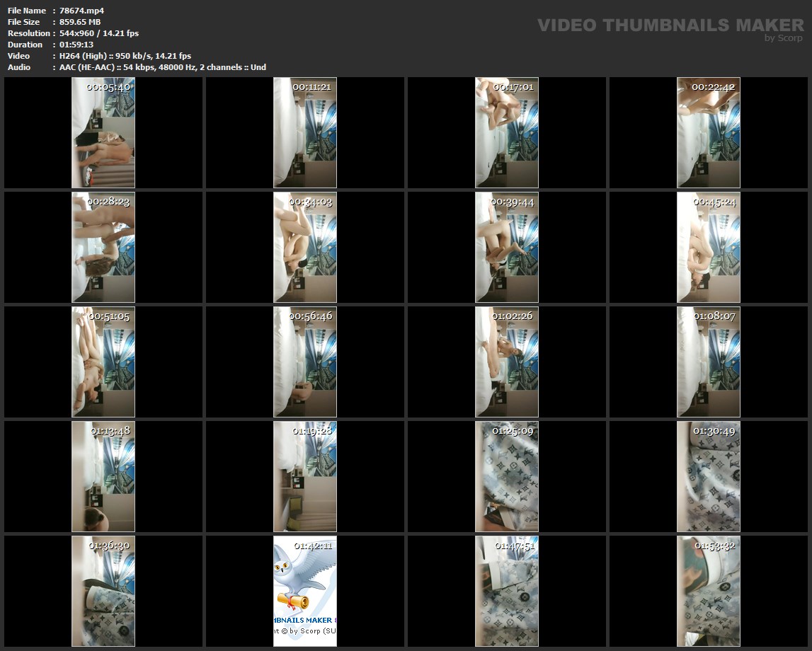Viewport: 812px width, 651px height.
Task: Click the 'by Scorp' credit text
Action: pyautogui.click(x=783, y=39)
